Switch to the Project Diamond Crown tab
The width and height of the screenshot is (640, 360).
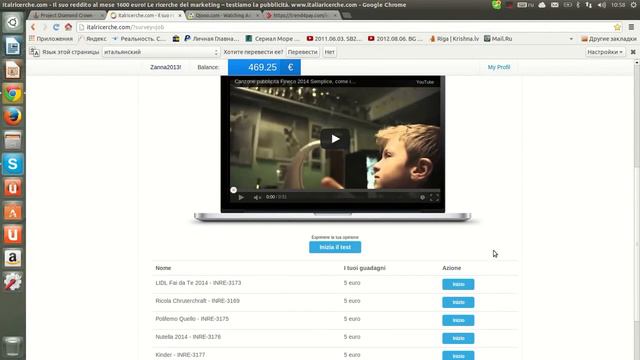tap(67, 15)
